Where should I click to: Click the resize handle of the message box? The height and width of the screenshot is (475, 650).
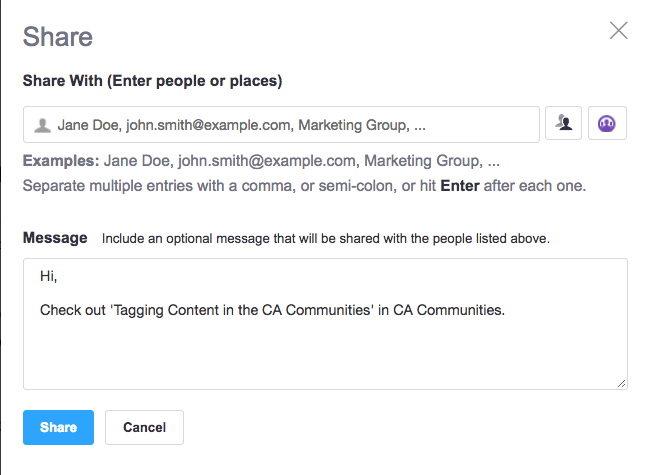click(x=621, y=384)
